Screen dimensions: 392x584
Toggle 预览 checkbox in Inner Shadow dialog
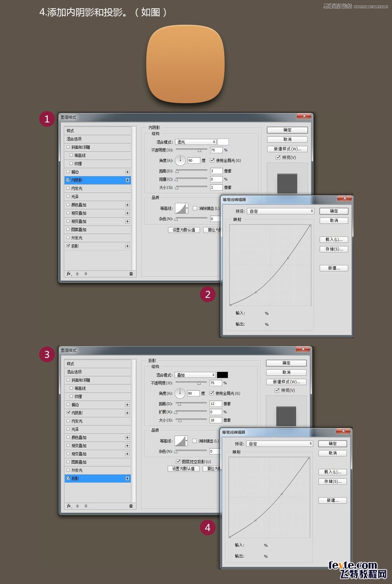[278, 157]
